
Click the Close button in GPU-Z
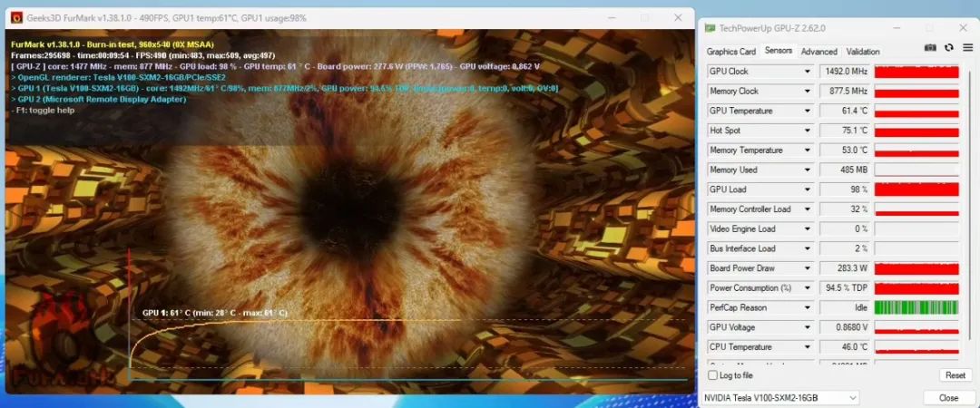(x=948, y=397)
